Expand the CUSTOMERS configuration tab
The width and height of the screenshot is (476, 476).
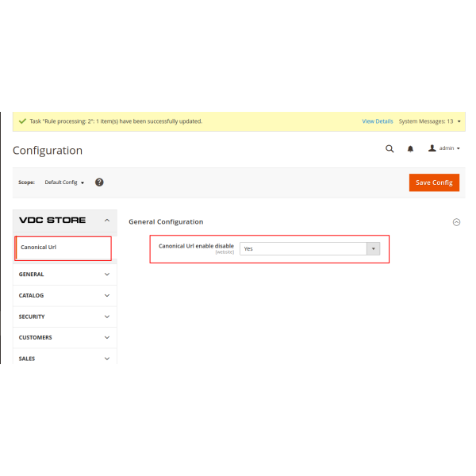[65, 337]
